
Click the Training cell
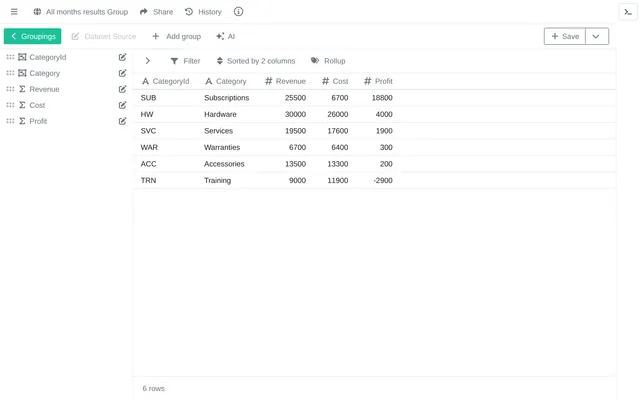pyautogui.click(x=218, y=180)
